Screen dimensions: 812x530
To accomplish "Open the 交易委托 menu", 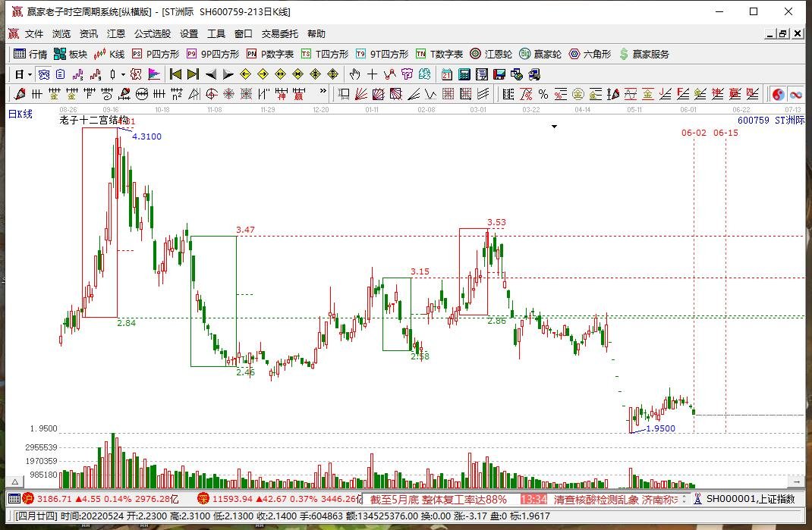I will (x=279, y=33).
